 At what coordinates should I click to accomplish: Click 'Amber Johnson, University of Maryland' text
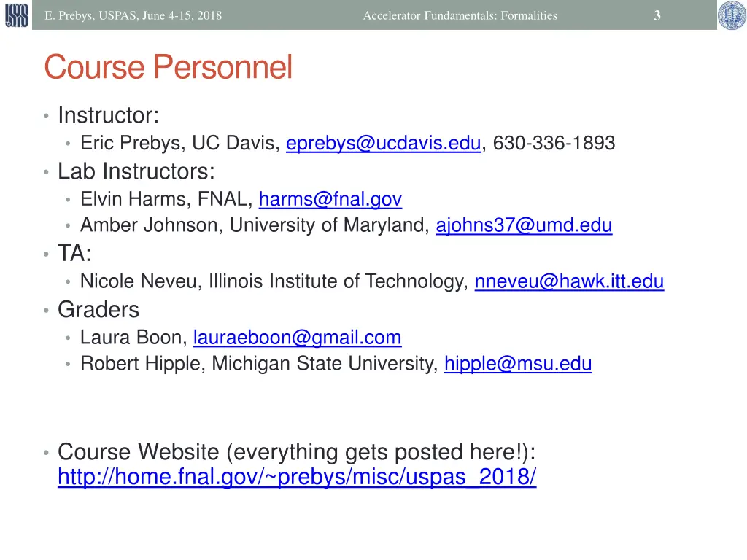point(255,225)
